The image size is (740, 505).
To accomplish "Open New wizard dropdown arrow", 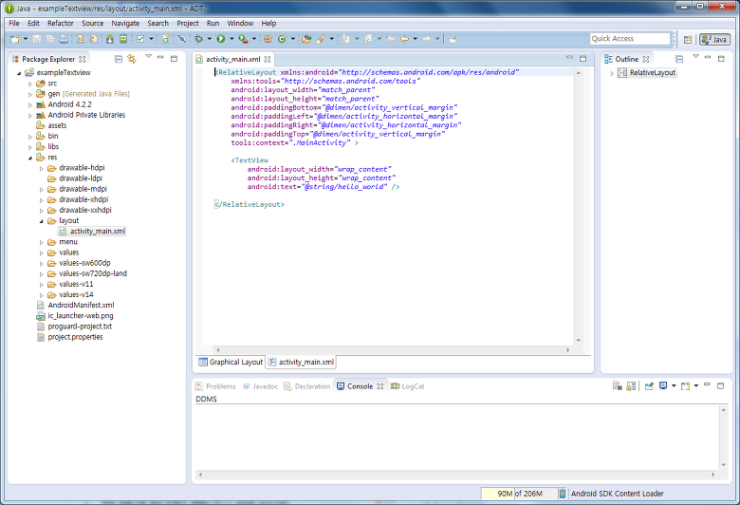I will [x=25, y=39].
